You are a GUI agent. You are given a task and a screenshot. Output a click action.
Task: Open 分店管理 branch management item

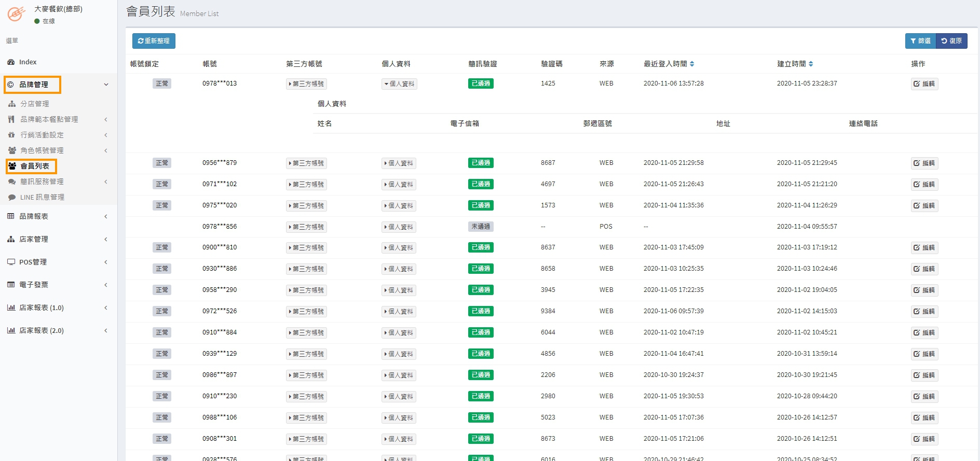[x=34, y=104]
